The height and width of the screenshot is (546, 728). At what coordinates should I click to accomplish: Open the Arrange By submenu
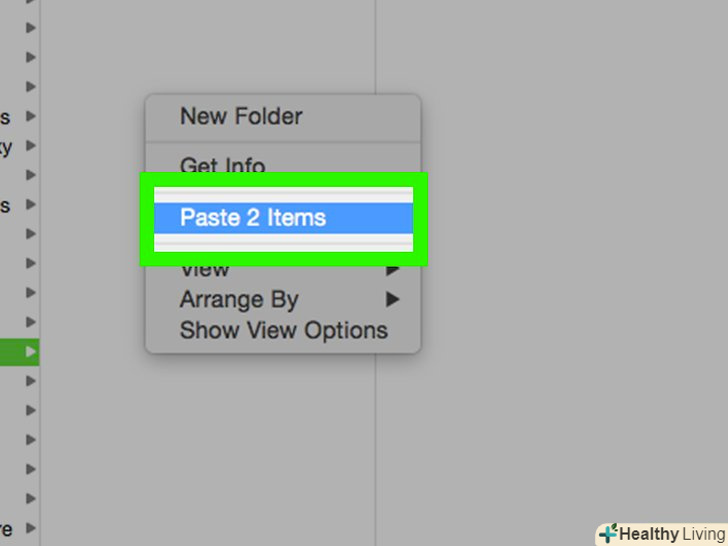click(239, 299)
